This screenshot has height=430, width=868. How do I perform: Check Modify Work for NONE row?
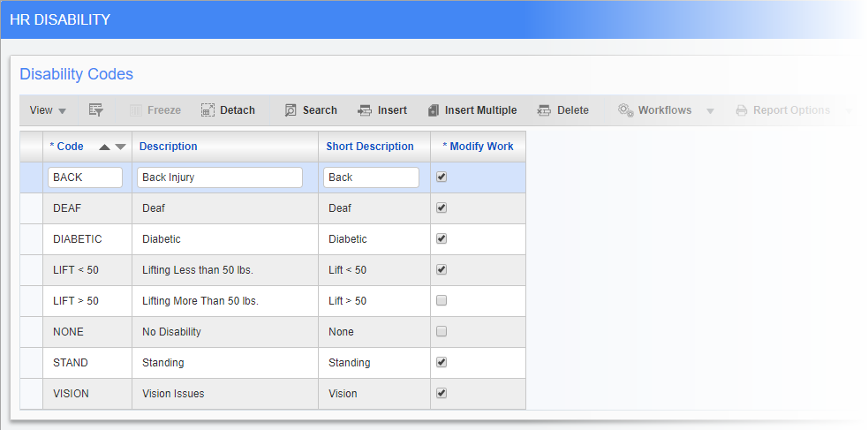pyautogui.click(x=442, y=332)
